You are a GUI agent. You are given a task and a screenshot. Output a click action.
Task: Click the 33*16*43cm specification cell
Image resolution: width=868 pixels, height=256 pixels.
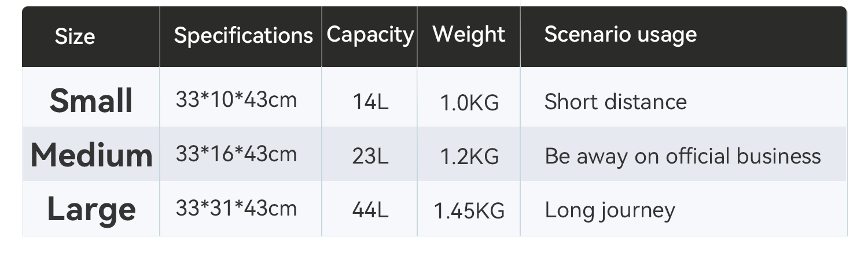click(236, 154)
